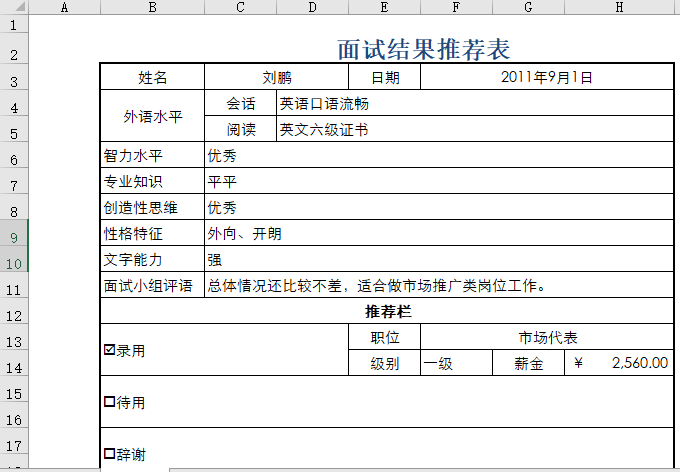Toggle the 辞谢 checkbox
Viewport: 680px width, 472px height.
point(109,455)
